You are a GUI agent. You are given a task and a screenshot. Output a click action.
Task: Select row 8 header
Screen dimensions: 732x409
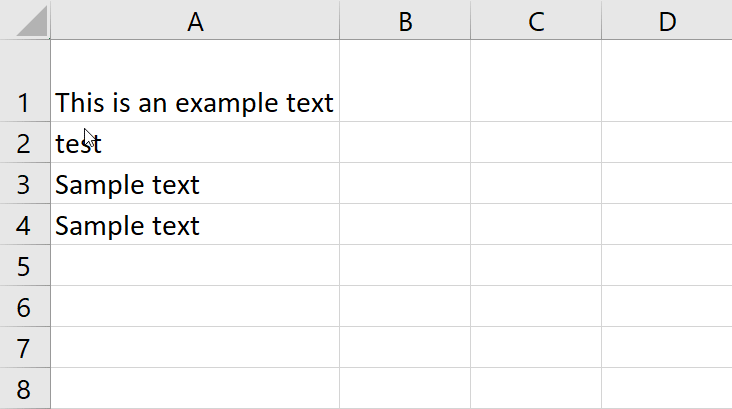[x=25, y=388]
